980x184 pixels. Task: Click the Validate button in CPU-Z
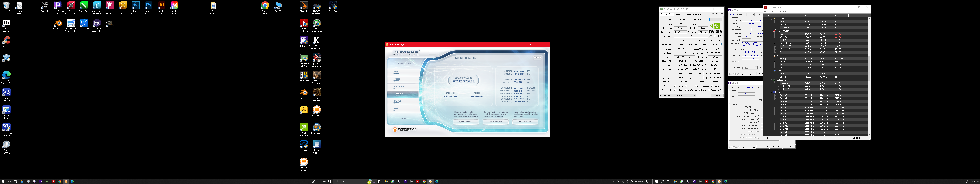776,147
